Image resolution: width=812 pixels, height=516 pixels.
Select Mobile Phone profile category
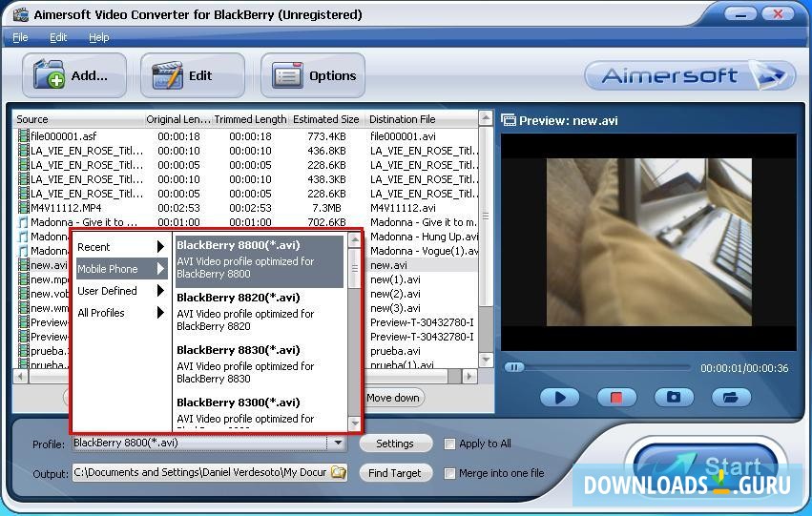tap(121, 269)
